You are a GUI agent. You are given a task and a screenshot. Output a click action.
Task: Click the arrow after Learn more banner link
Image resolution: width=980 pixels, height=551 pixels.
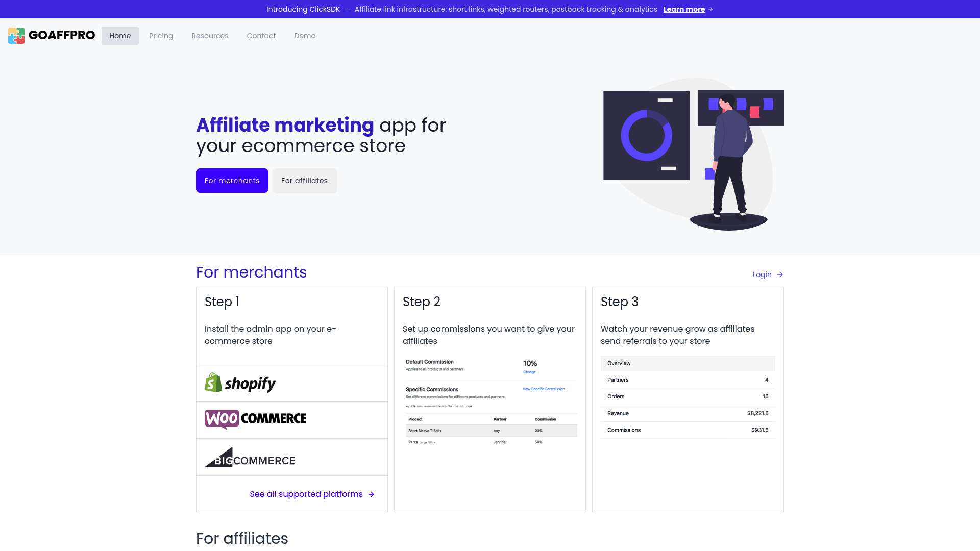pyautogui.click(x=710, y=9)
